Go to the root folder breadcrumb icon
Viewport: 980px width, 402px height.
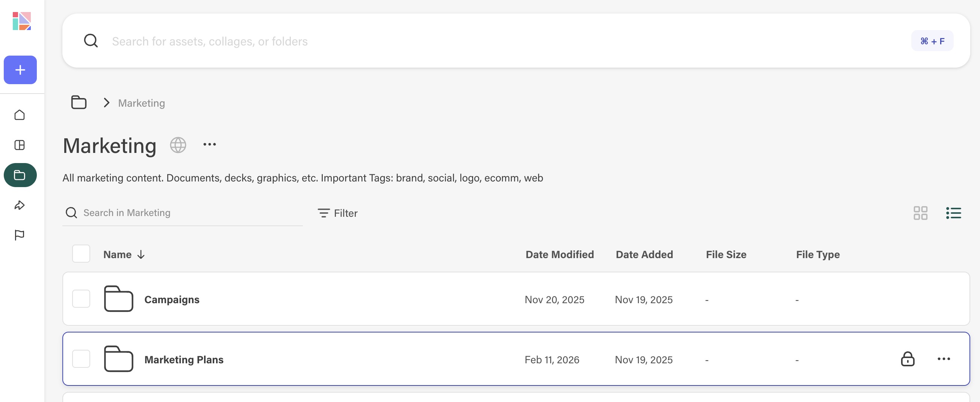click(79, 102)
